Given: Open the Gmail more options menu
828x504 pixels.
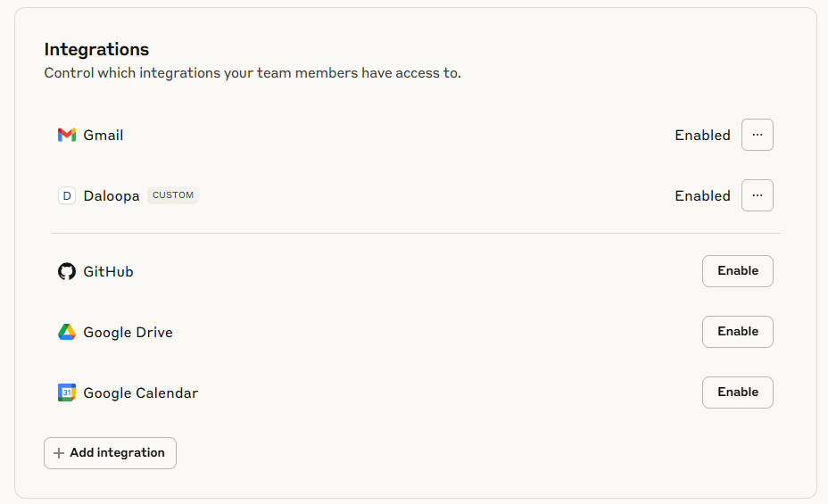Looking at the screenshot, I should [758, 135].
